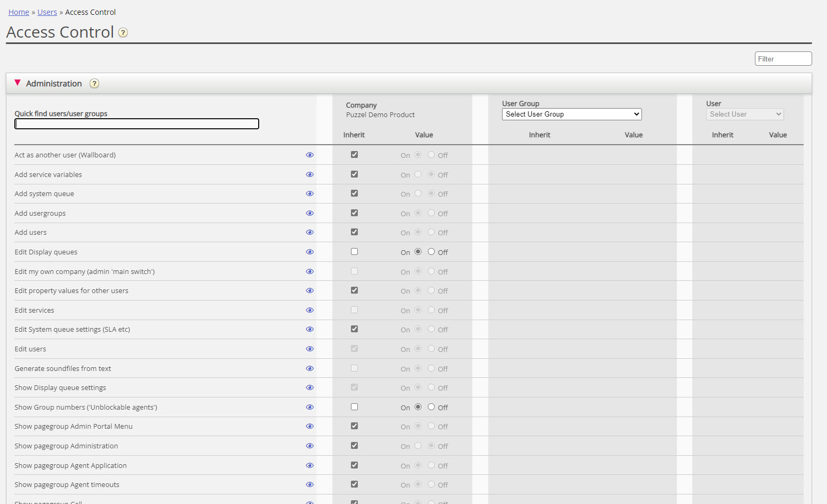Collapse the Administration section triangle

pyautogui.click(x=17, y=83)
